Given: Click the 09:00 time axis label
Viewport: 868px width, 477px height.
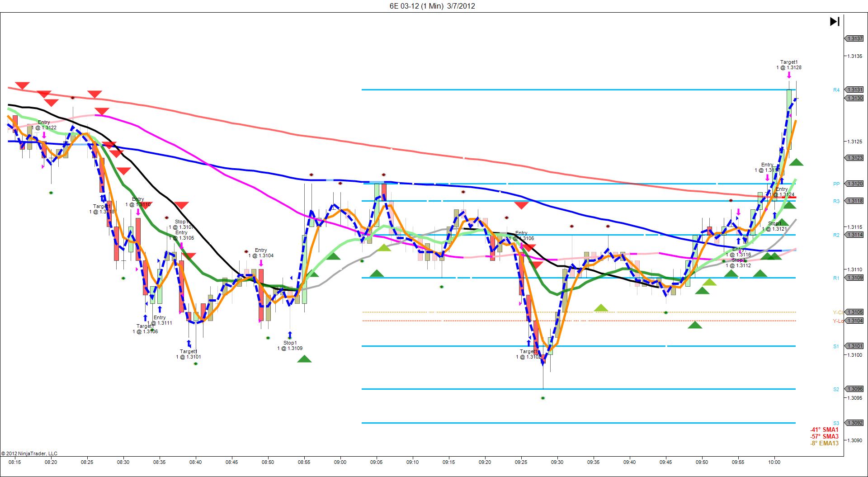Looking at the screenshot, I should (x=340, y=462).
